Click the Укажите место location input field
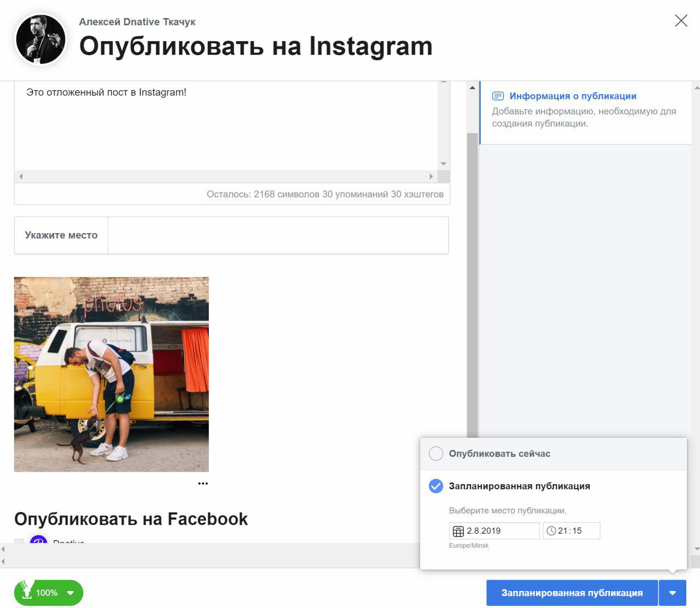The width and height of the screenshot is (700, 608). click(279, 235)
